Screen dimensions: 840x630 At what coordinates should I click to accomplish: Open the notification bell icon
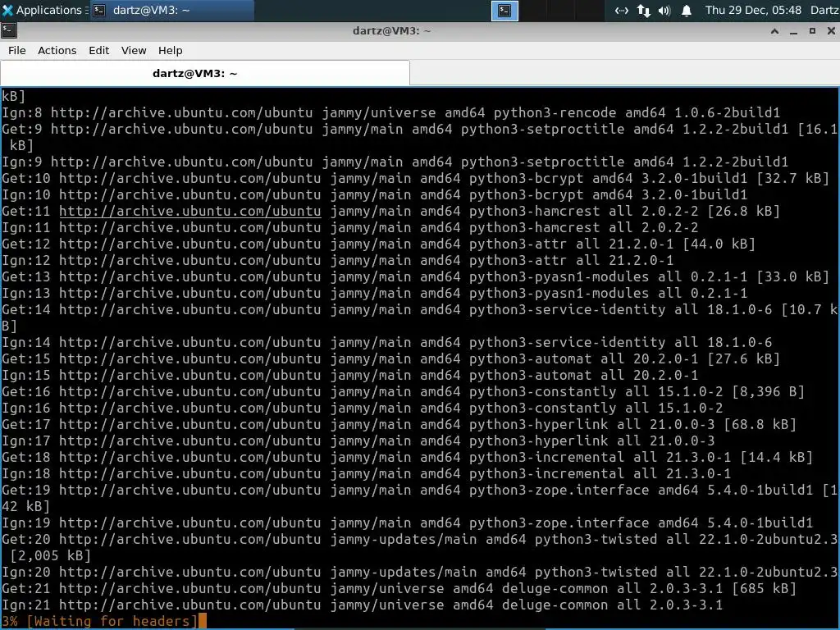coord(687,11)
